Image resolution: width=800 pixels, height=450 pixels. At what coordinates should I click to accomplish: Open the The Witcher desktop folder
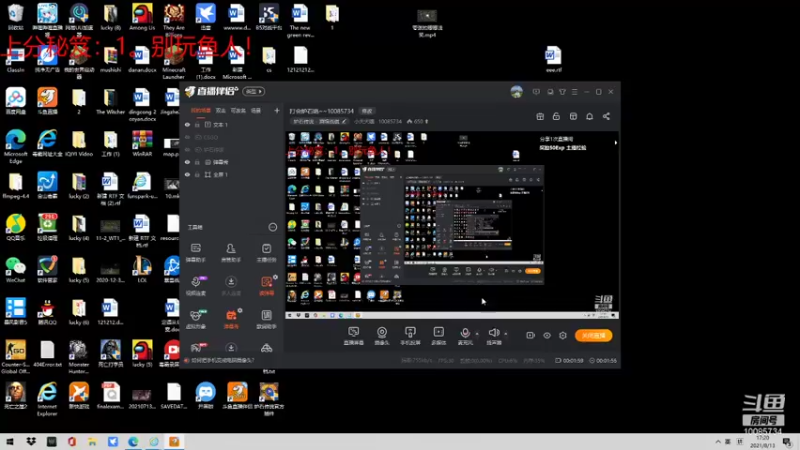[x=110, y=102]
